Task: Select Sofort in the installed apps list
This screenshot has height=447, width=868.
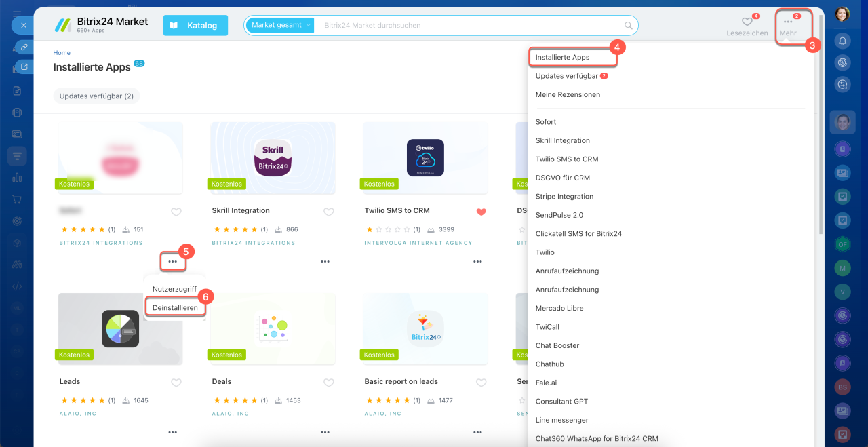Action: coord(546,122)
